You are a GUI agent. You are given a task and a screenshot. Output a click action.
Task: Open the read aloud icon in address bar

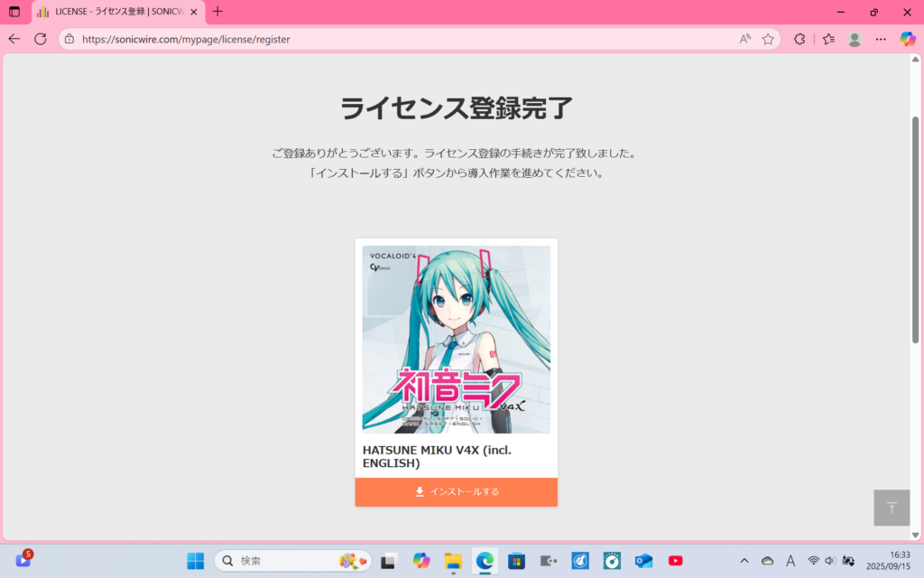point(744,39)
